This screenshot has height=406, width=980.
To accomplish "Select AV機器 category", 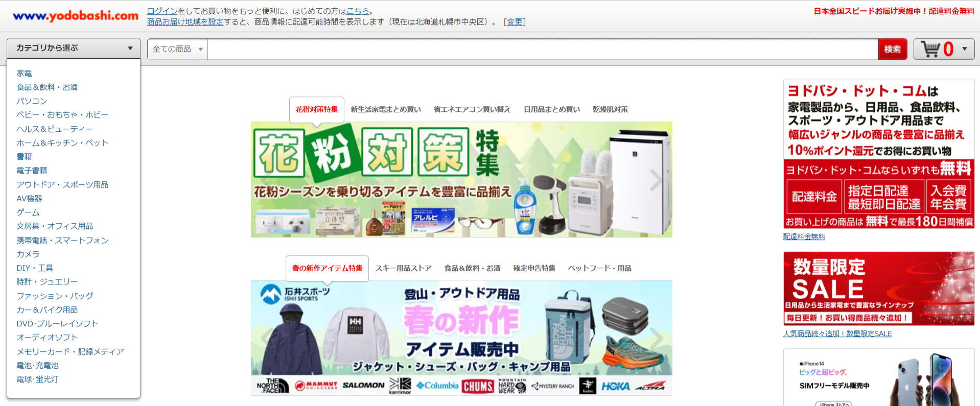I will point(29,199).
